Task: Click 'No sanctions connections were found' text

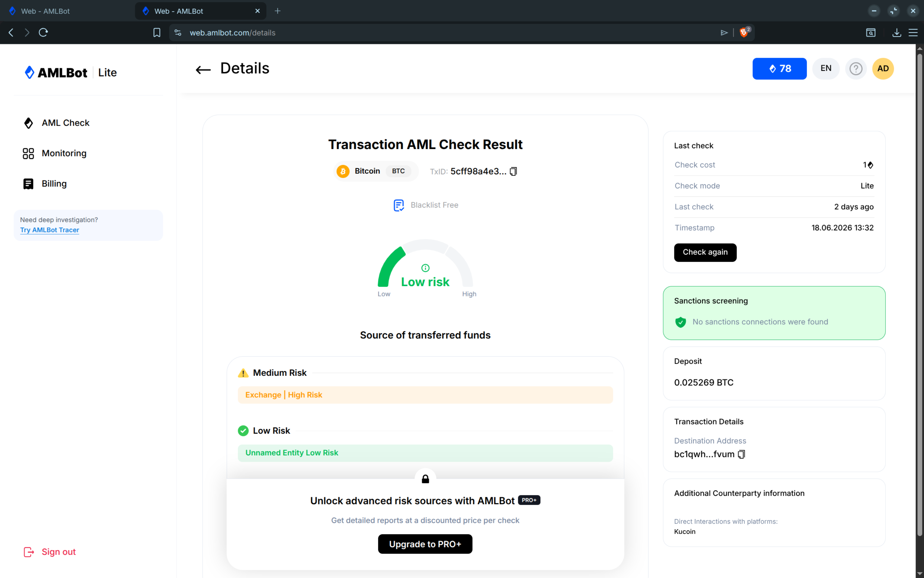Action: (x=760, y=322)
